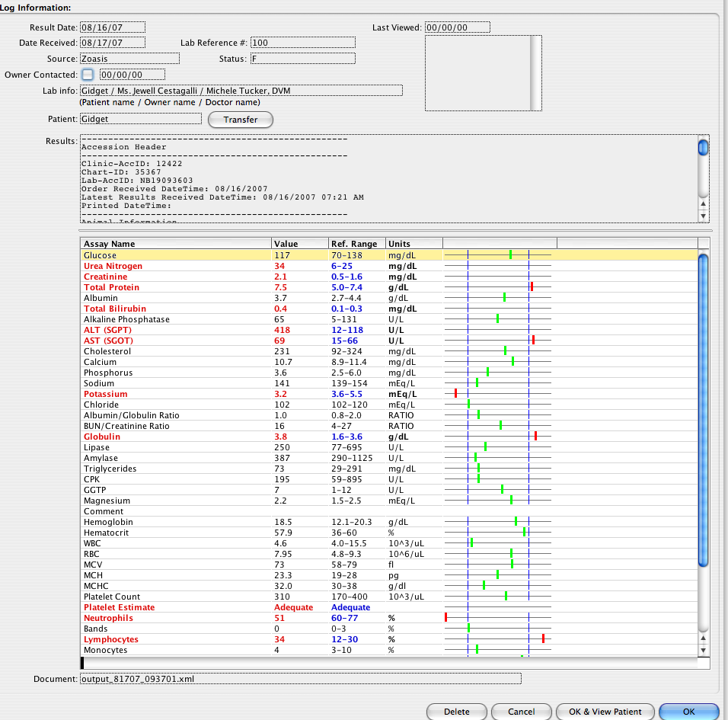
Task: Select the Total Protein row
Action: [x=389, y=287]
